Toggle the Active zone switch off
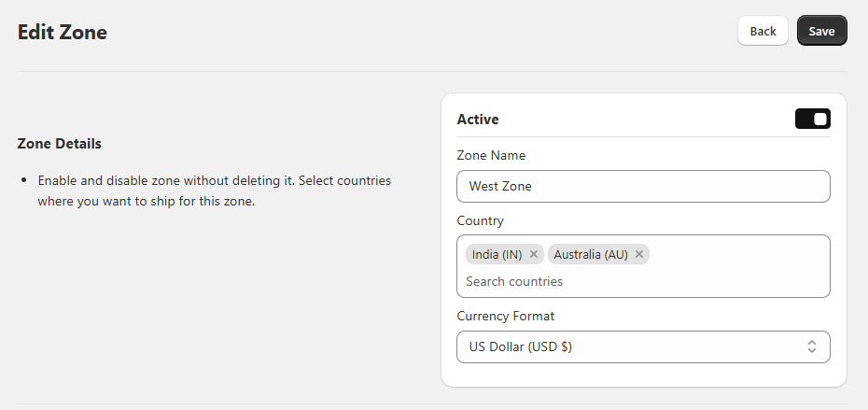Image resolution: width=868 pixels, height=410 pixels. point(813,119)
